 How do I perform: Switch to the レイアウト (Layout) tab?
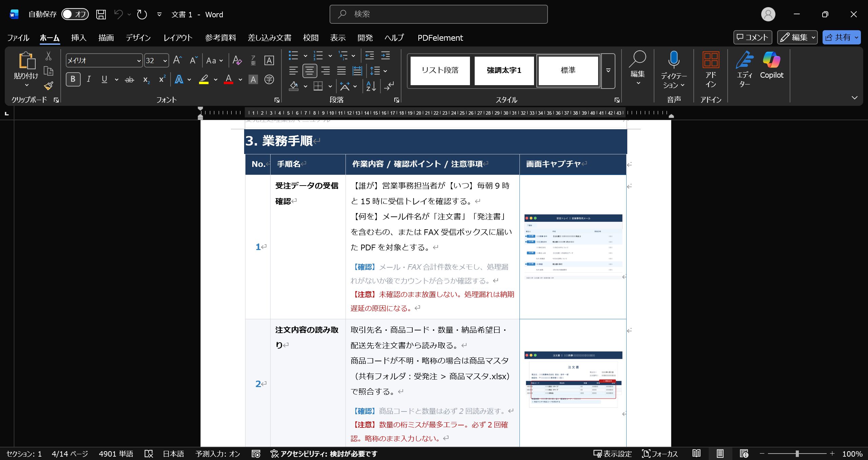click(x=178, y=38)
